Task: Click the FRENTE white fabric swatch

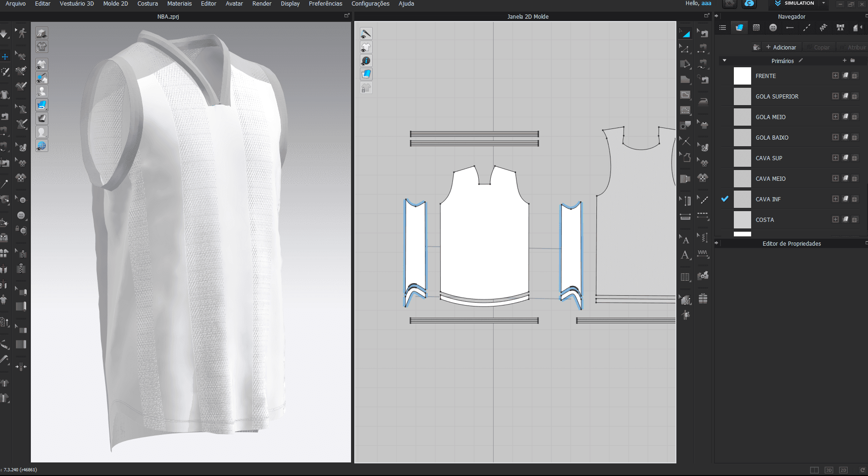Action: pyautogui.click(x=742, y=76)
